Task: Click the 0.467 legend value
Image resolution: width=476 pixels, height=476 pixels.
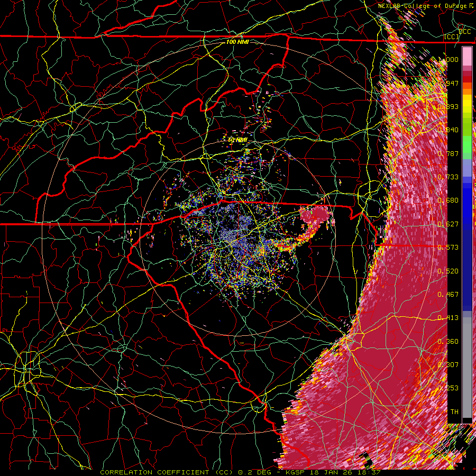Action: tap(448, 295)
